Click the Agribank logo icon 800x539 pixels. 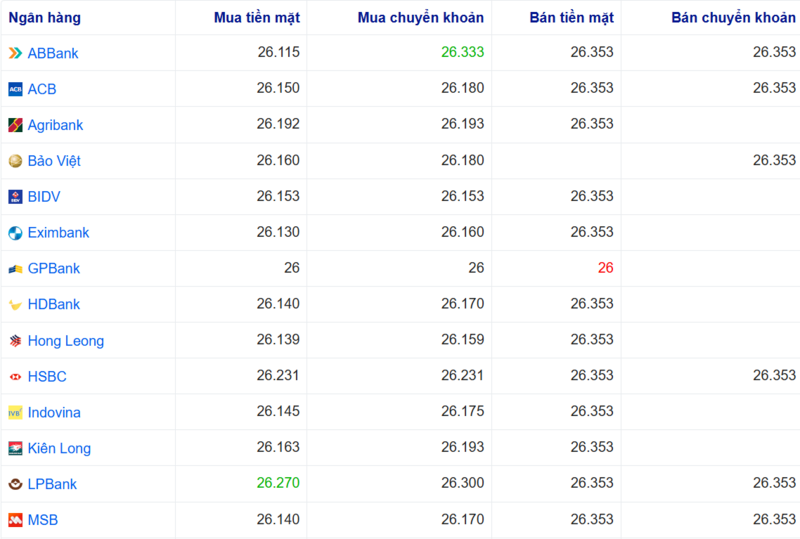(x=15, y=125)
